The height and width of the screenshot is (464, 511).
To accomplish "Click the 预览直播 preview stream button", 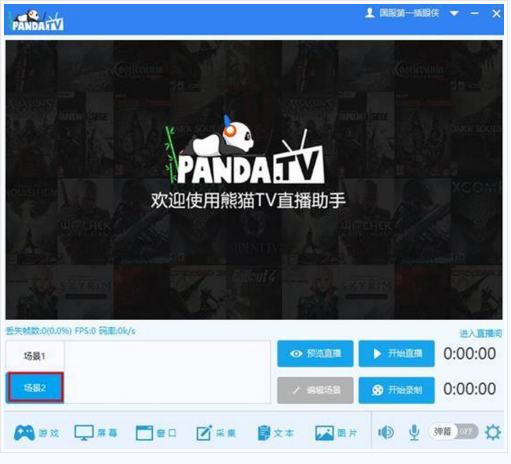I will [315, 353].
